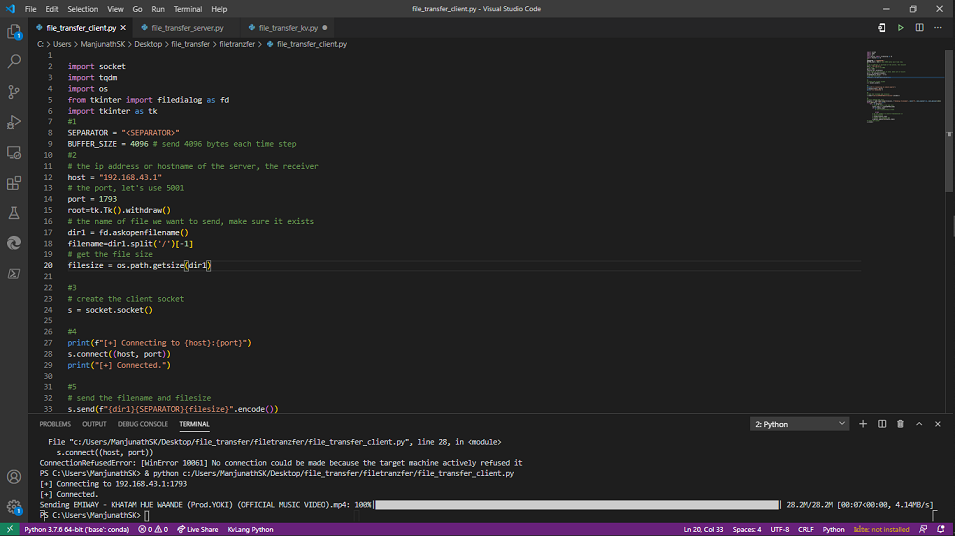Switch to the PROBLEMS panel tab
The image size is (955, 536).
coord(55,424)
